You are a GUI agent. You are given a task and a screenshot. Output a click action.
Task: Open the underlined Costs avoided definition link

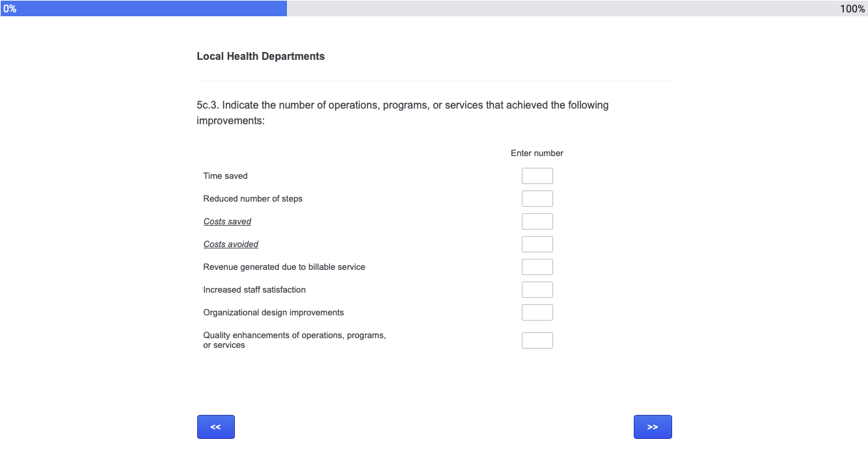click(231, 245)
